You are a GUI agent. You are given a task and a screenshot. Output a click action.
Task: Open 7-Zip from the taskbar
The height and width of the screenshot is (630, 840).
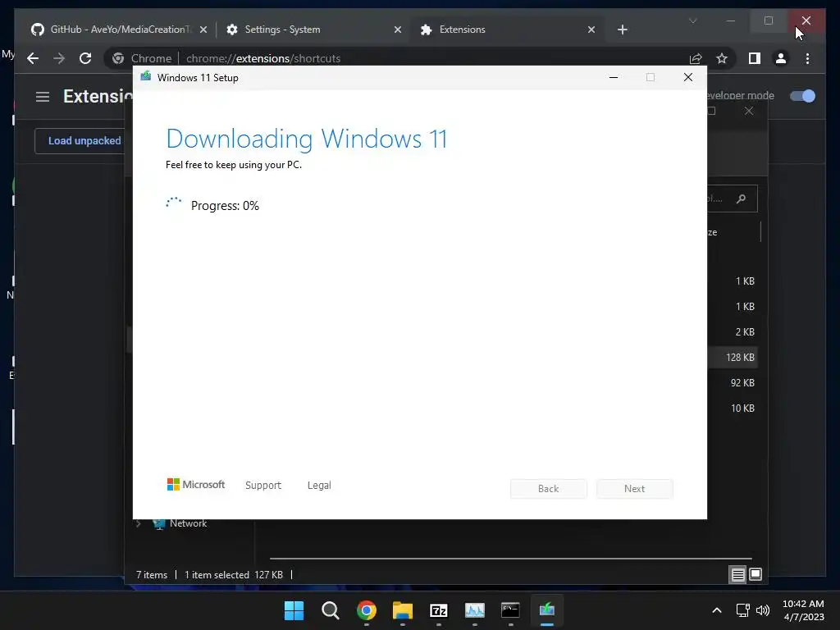click(439, 610)
